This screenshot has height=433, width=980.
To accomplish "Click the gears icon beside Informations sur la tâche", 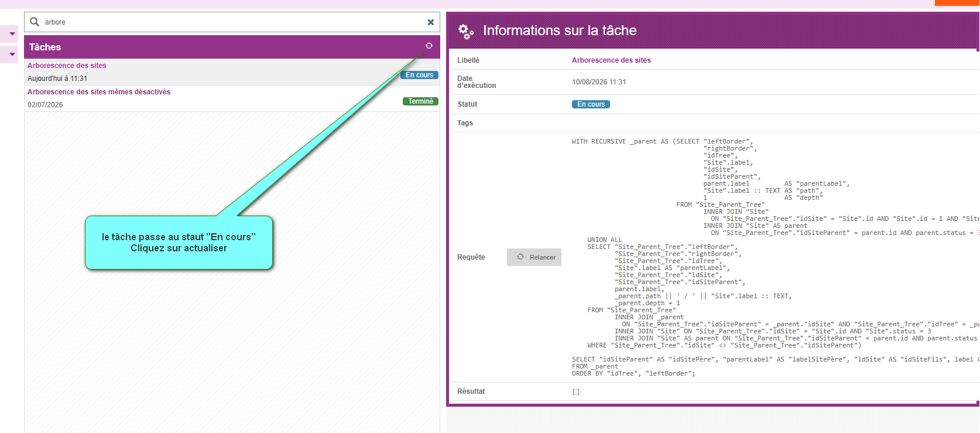I will [466, 31].
